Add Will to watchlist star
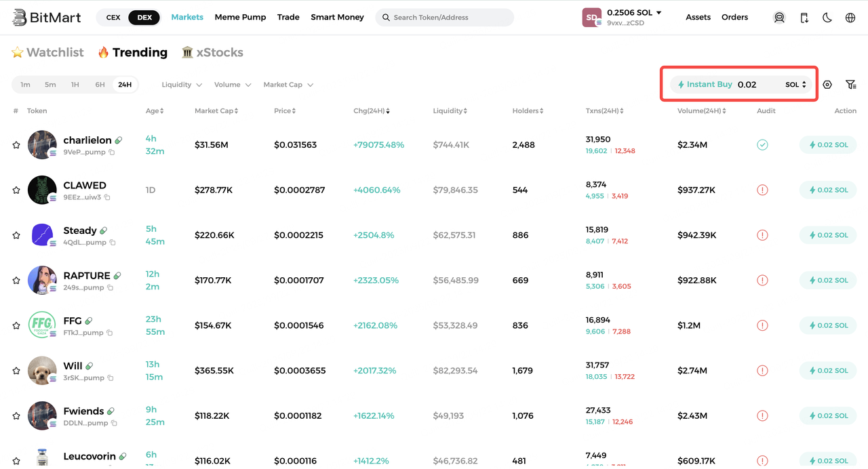Viewport: 868px width, 469px height. coord(16,371)
